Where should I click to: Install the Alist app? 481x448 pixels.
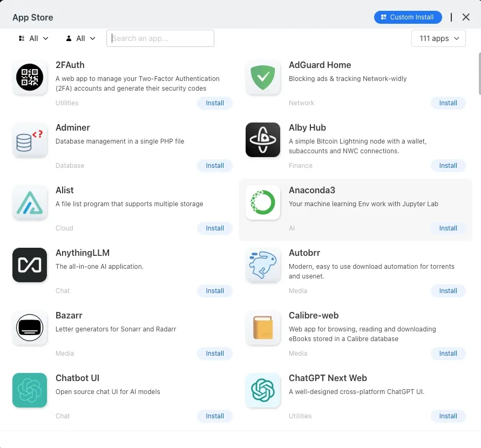coord(215,228)
